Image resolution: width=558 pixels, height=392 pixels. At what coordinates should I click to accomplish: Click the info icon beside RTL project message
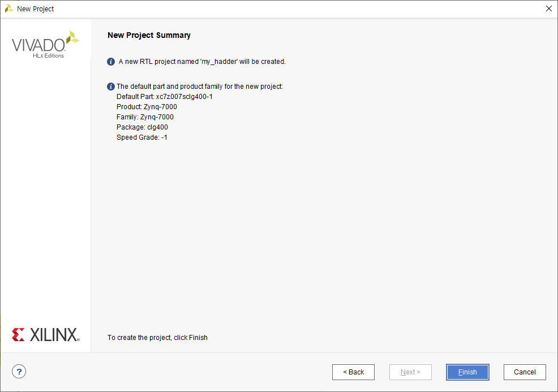111,62
